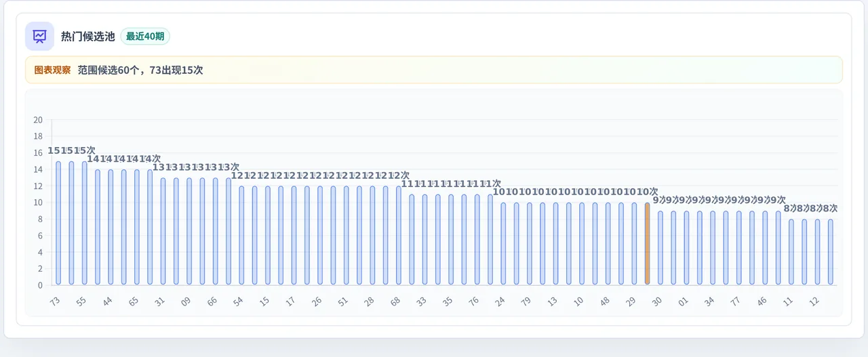
Task: Click the x-axis label 68
Action: [395, 300]
